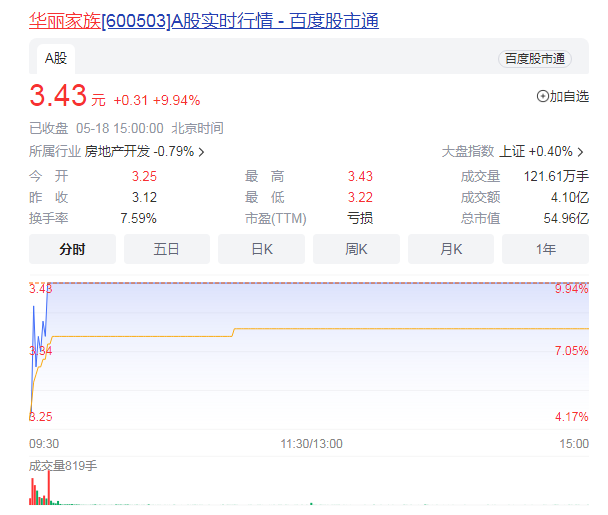The image size is (608, 515).
Task: Show the 周K weekly candlestick chart
Action: (357, 249)
